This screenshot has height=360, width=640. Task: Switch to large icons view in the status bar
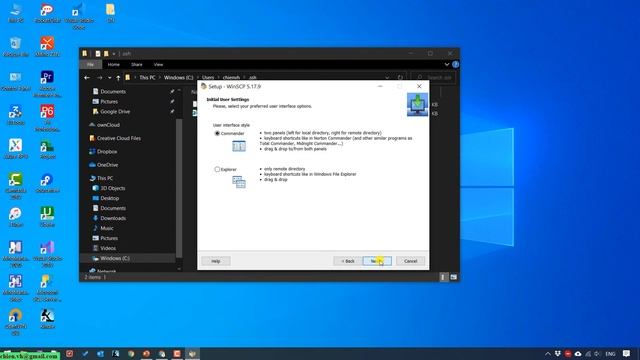point(453,277)
